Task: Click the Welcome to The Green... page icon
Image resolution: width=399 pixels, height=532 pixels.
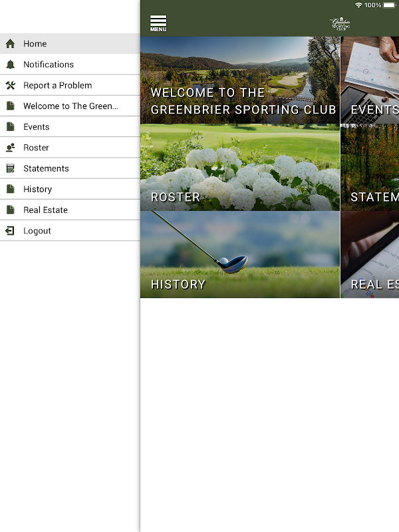Action: (x=11, y=106)
